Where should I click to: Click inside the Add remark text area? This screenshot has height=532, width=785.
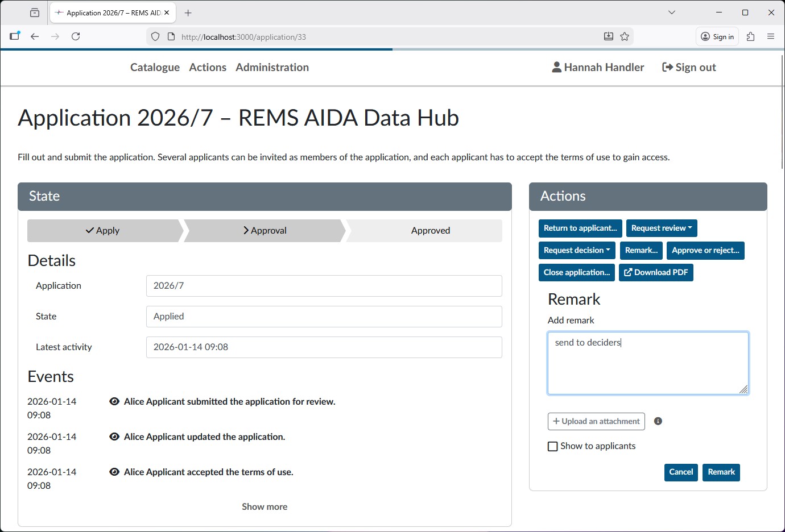(648, 363)
